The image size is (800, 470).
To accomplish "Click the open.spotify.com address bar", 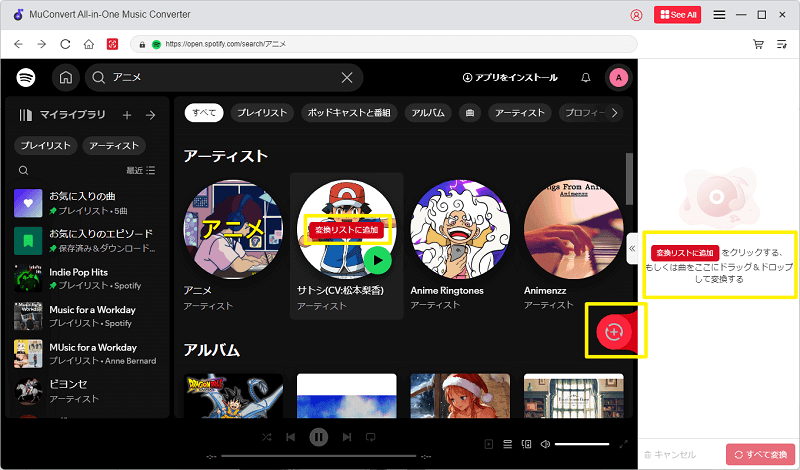I will tap(384, 44).
